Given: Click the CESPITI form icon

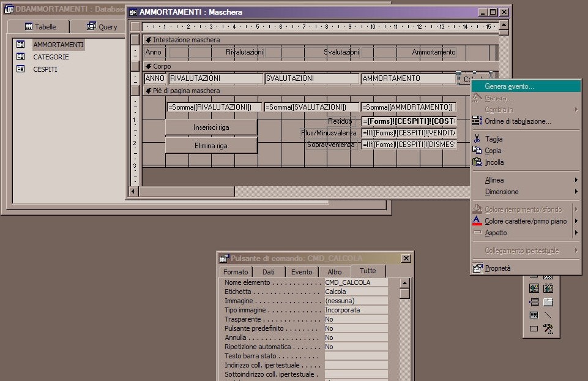Looking at the screenshot, I should pyautogui.click(x=21, y=69).
